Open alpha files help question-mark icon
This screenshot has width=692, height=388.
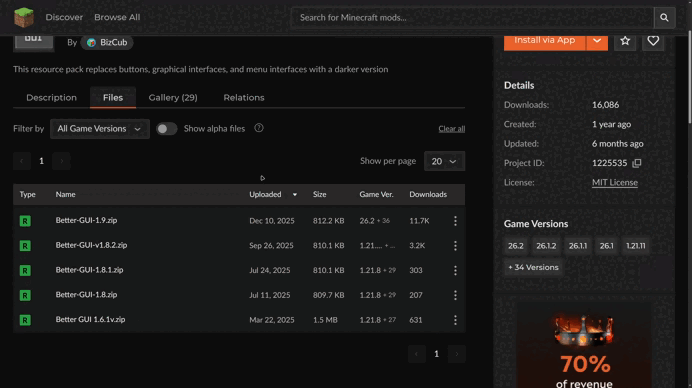pyautogui.click(x=259, y=128)
